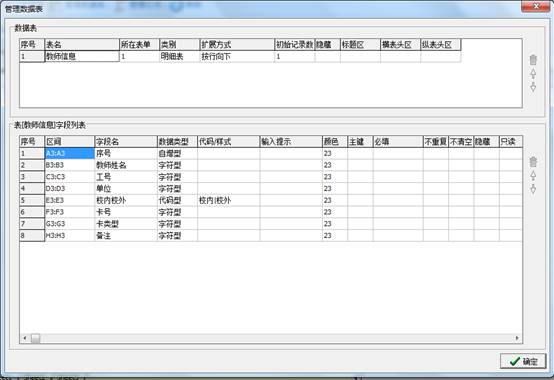
Task: Confirm with the 确定 button
Action: click(523, 361)
